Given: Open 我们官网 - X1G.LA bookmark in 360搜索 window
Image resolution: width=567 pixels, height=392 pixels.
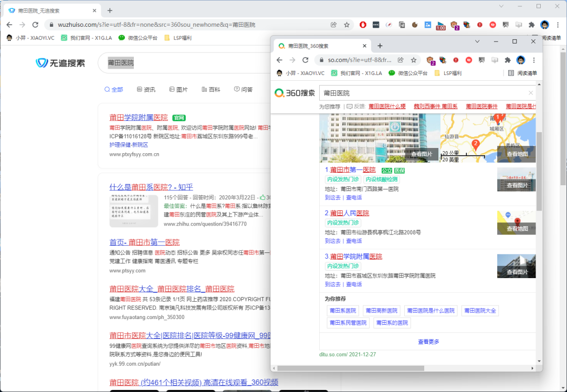Looking at the screenshot, I should pyautogui.click(x=356, y=73).
